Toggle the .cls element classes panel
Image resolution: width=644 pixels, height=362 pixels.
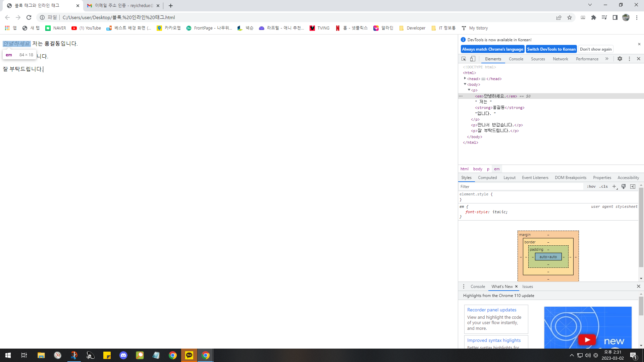click(x=603, y=186)
